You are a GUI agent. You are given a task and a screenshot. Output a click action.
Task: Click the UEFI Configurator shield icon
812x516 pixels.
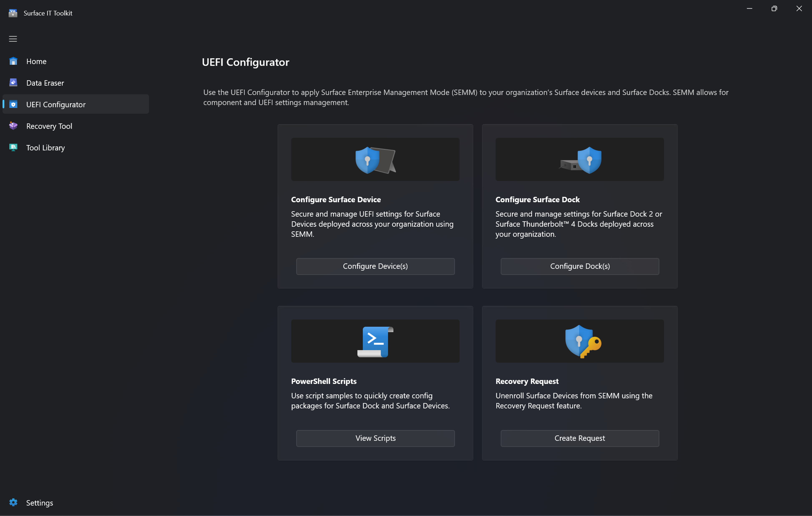click(13, 104)
